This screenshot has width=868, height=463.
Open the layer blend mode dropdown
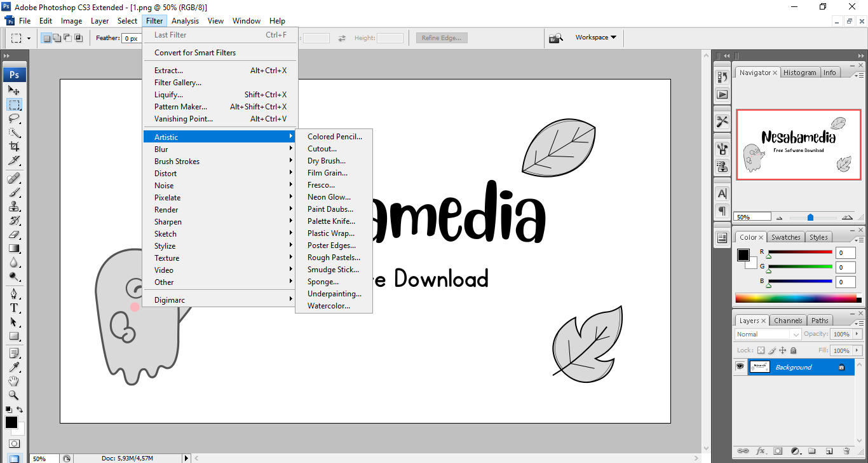pos(768,335)
